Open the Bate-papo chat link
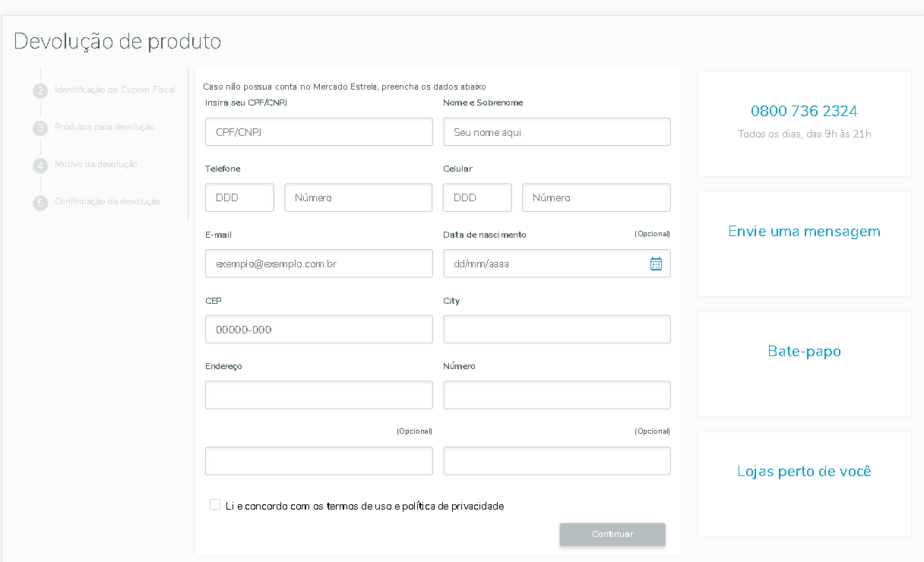 (x=804, y=352)
